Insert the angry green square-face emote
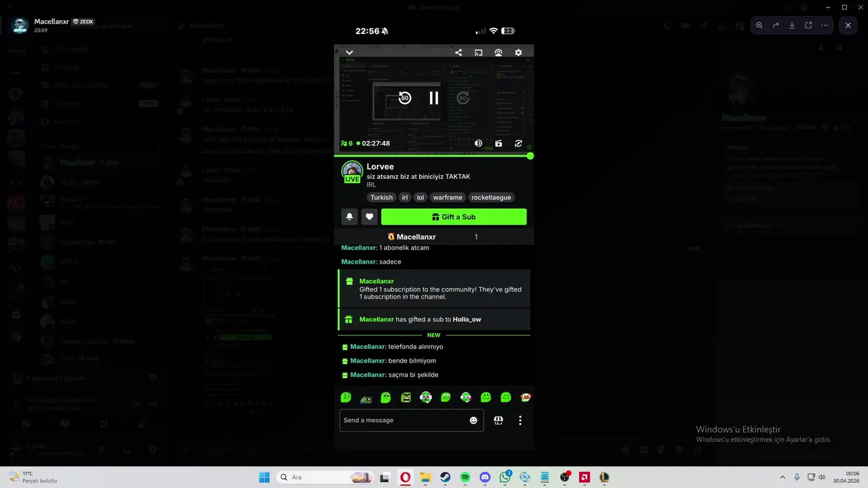 point(406,398)
